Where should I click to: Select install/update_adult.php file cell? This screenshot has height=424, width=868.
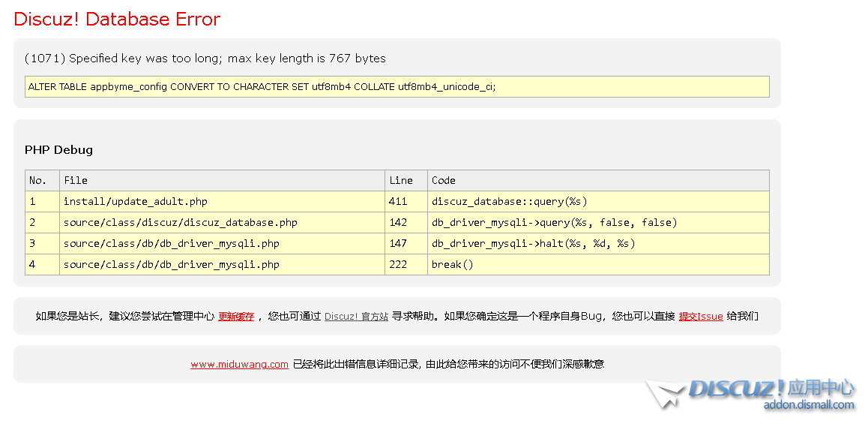(x=222, y=202)
